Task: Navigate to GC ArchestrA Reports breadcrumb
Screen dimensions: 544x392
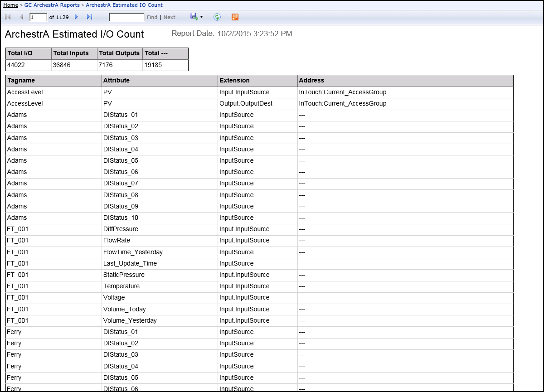Action: 52,5
